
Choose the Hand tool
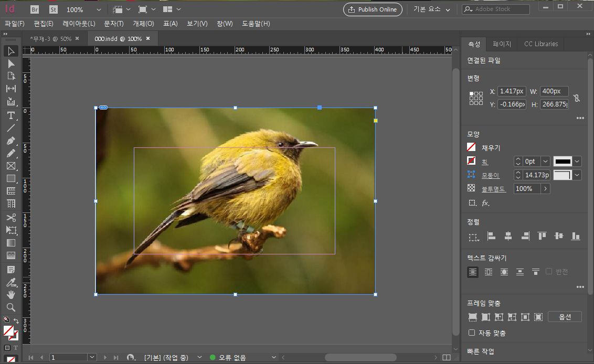tap(11, 295)
